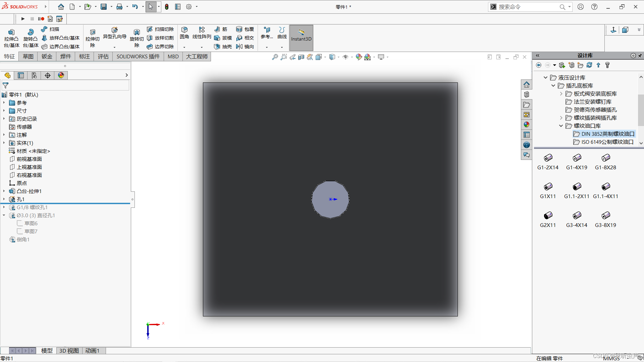The height and width of the screenshot is (362, 644).
Task: Click the rebuild traffic light icon
Action: point(167,7)
